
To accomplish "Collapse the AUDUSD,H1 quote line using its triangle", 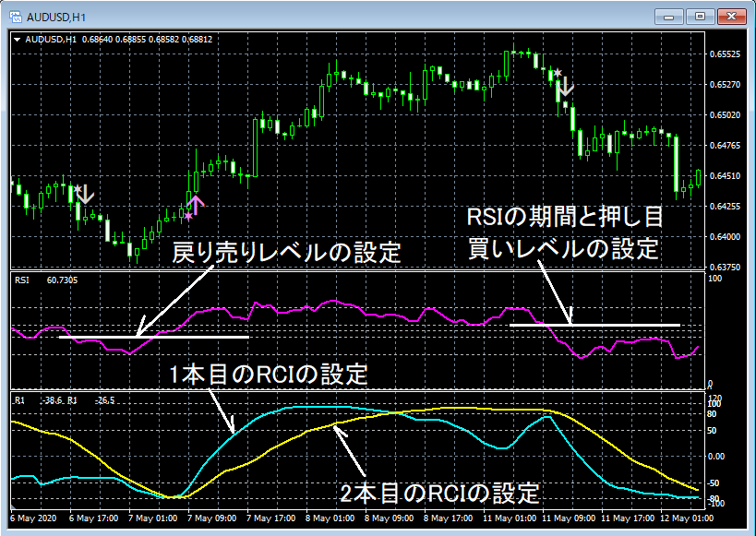I will tap(17, 38).
